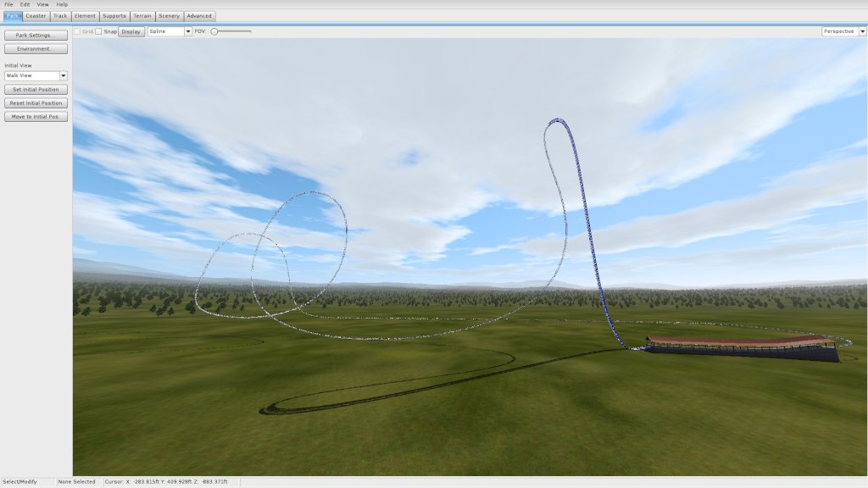The height and width of the screenshot is (488, 868).
Task: Enable the Snap checkbox
Action: coord(98,31)
